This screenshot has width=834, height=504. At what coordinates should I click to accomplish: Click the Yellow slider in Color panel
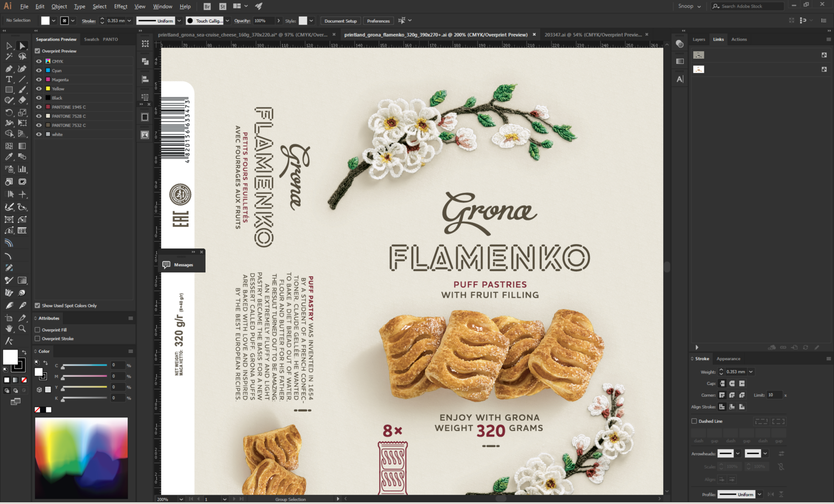click(85, 387)
